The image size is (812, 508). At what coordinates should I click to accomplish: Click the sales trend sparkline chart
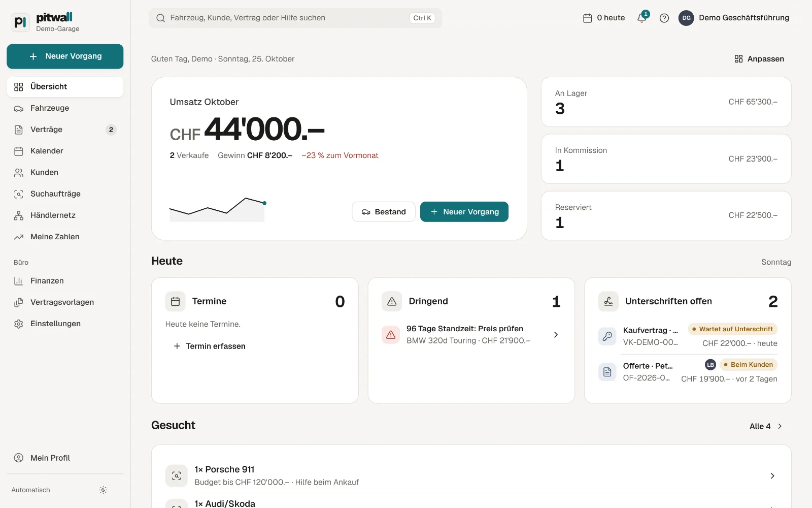217,209
